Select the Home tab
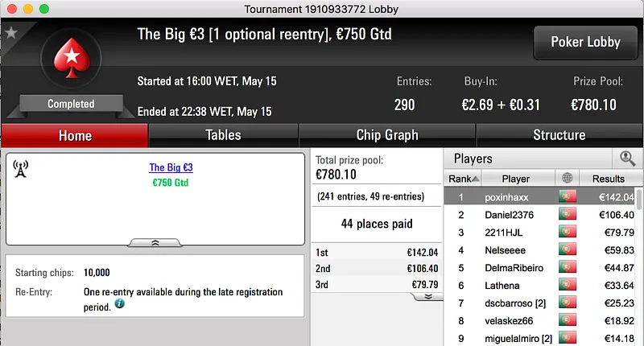Image resolution: width=644 pixels, height=346 pixels. tap(75, 135)
